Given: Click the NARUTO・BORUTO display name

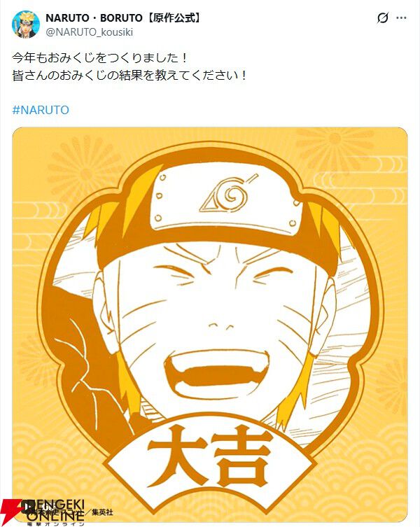Looking at the screenshot, I should coord(94,17).
